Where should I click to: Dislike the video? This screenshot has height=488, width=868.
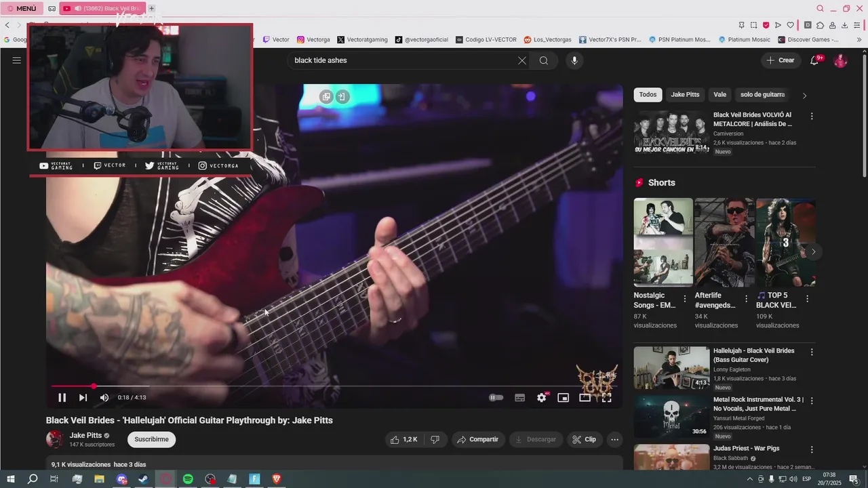(x=435, y=439)
